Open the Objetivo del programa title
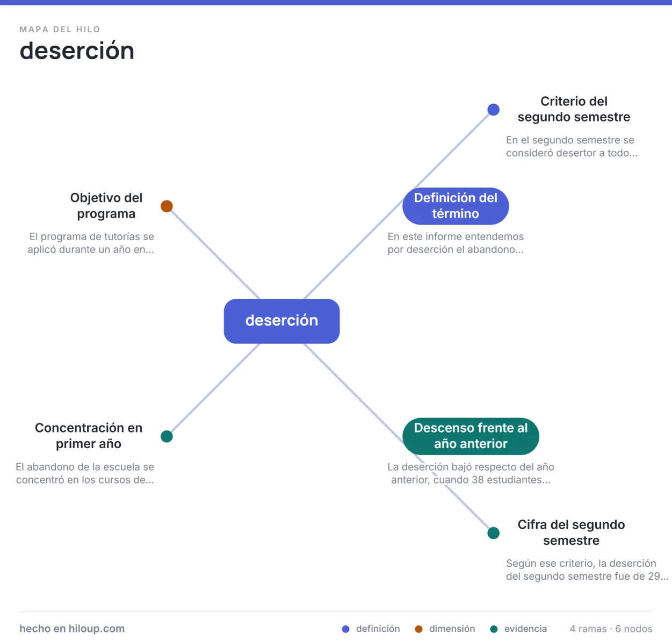Image resolution: width=672 pixels, height=641 pixels. (106, 206)
